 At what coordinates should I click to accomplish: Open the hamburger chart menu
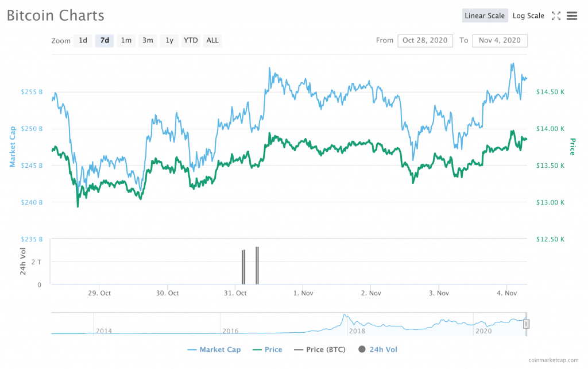571,16
